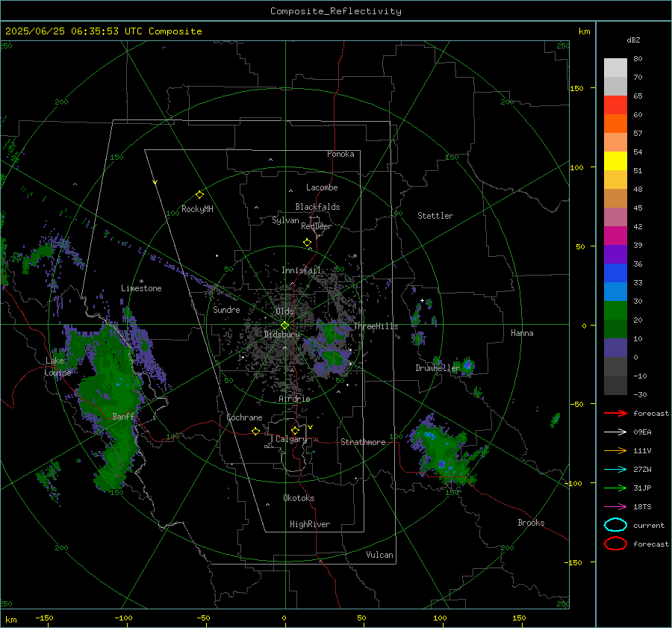
Task: Click the Sylvan label
Action: 285,220
